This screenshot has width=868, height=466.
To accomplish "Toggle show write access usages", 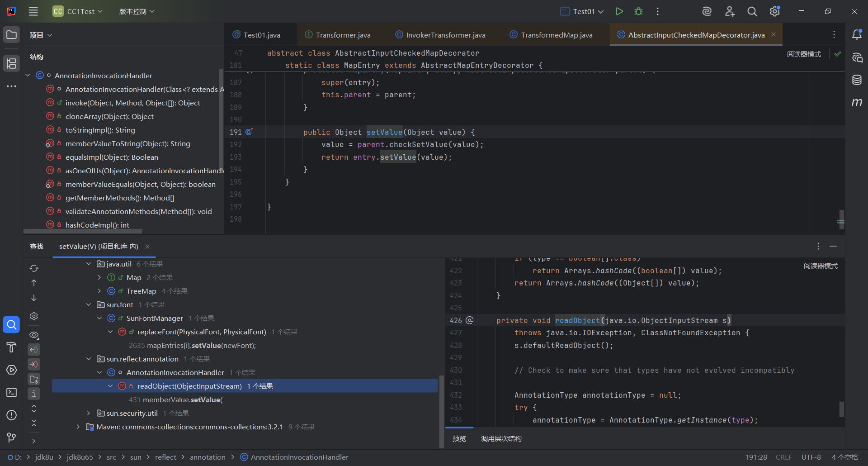I will click(34, 364).
